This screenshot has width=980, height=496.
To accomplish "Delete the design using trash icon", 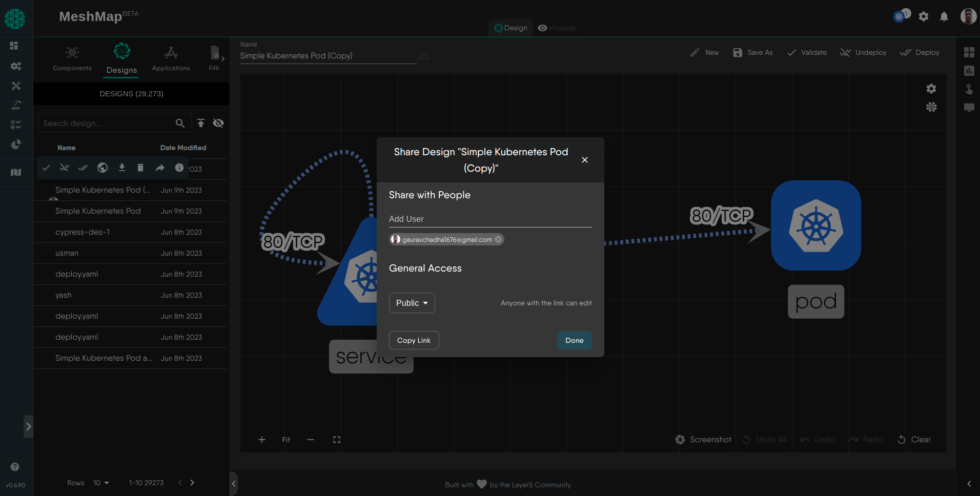I will (140, 168).
